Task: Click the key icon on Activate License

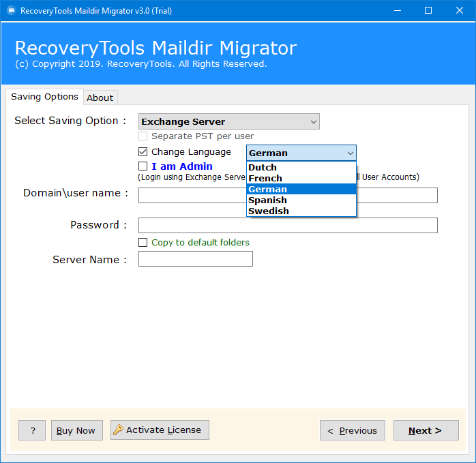Action: pos(118,430)
